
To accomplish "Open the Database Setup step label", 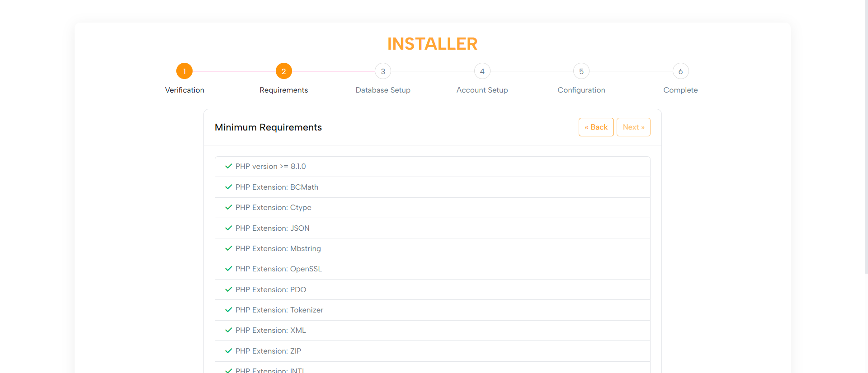I will click(x=383, y=90).
